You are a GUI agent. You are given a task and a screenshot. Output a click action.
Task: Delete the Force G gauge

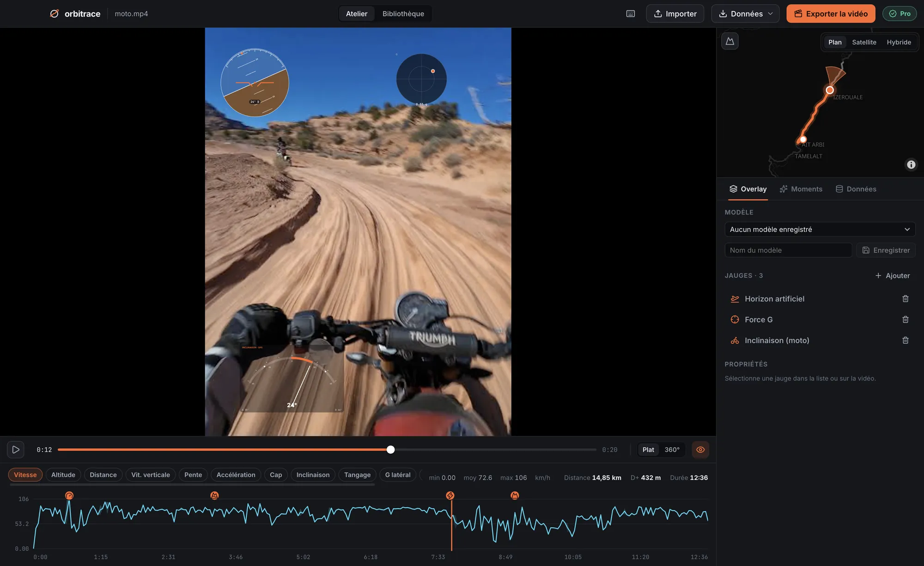905,319
